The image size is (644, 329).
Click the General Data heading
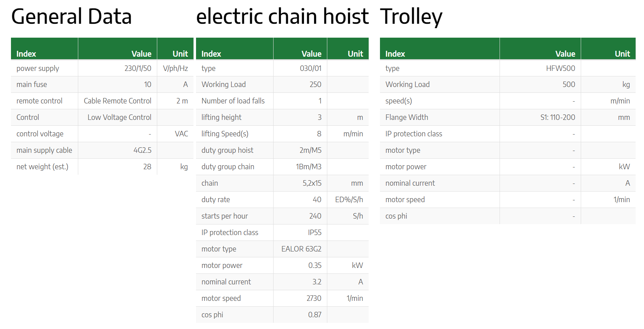coord(71,17)
